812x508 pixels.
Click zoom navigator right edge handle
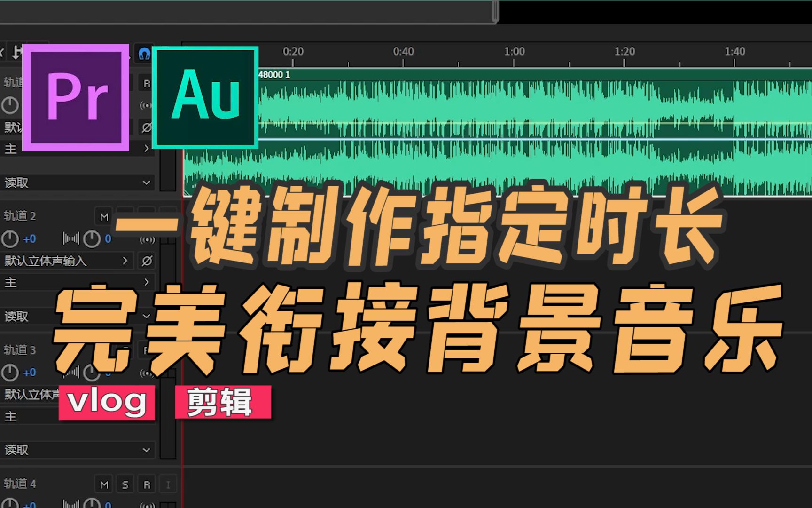pos(495,12)
